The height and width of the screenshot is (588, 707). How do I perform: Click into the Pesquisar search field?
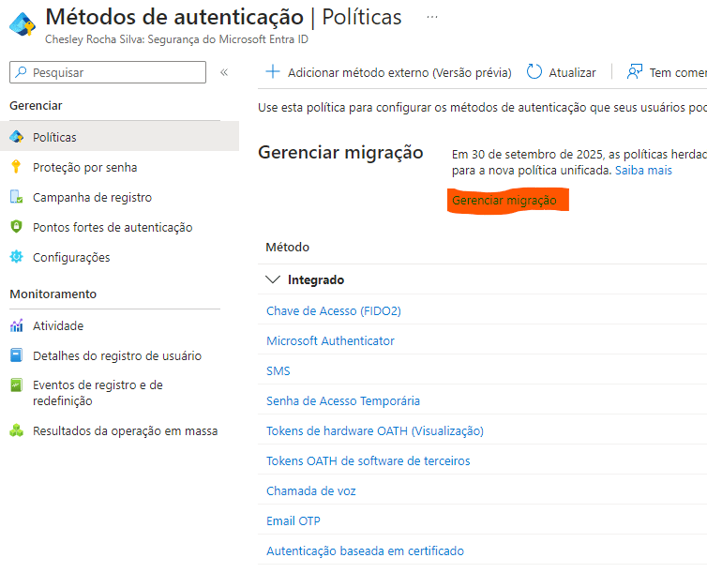click(113, 72)
